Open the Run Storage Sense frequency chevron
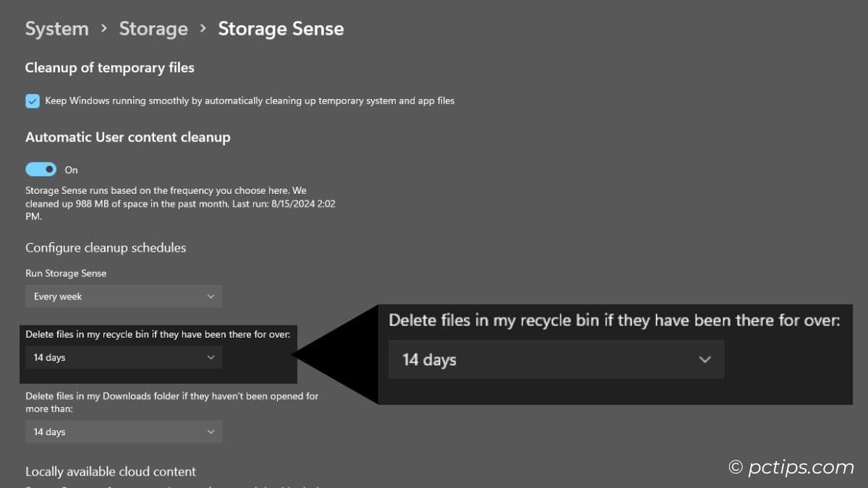The width and height of the screenshot is (868, 488). (x=210, y=296)
